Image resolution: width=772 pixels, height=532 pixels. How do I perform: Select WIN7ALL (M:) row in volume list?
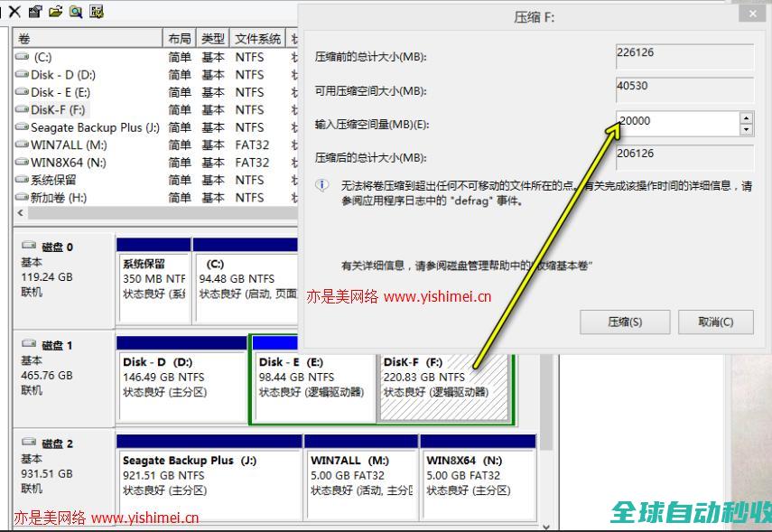68,145
